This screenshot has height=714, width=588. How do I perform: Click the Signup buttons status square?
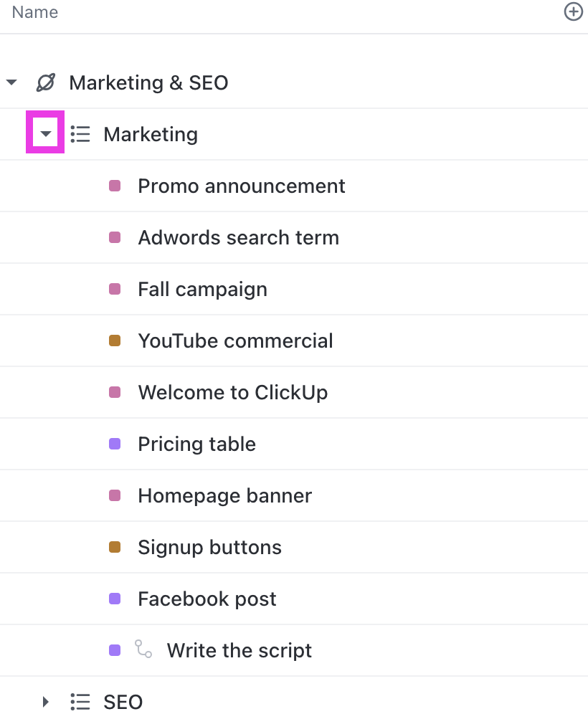pyautogui.click(x=115, y=548)
